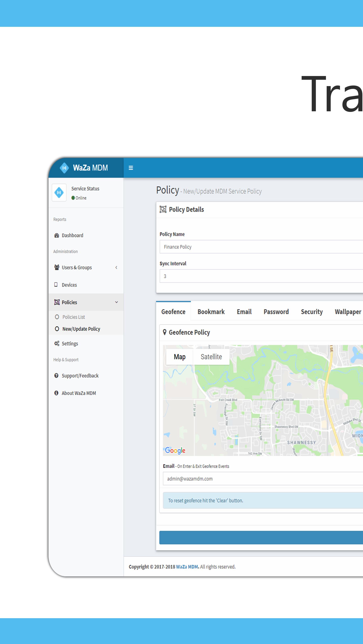This screenshot has width=363, height=644.
Task: Click the Settings gears icon
Action: coord(57,343)
